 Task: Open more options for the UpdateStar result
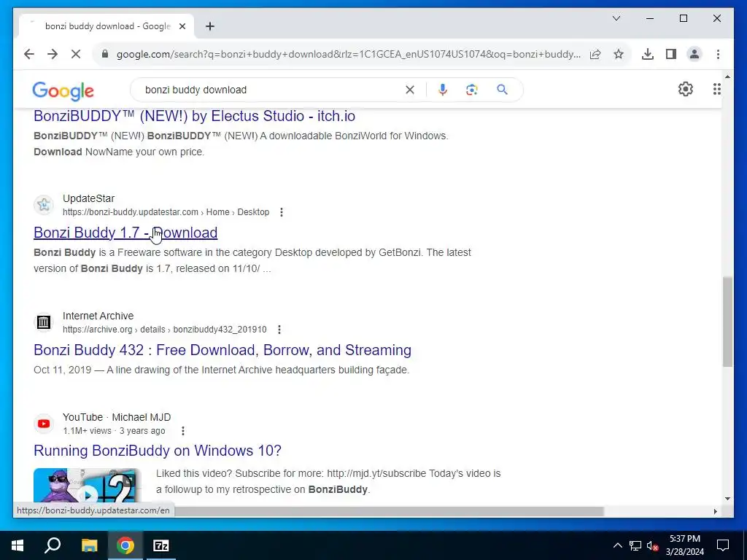(x=282, y=212)
